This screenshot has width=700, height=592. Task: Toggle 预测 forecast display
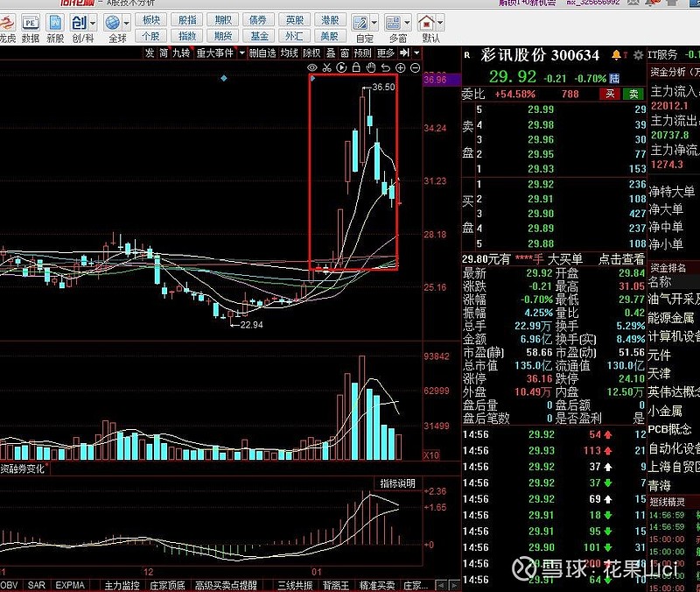[362, 53]
